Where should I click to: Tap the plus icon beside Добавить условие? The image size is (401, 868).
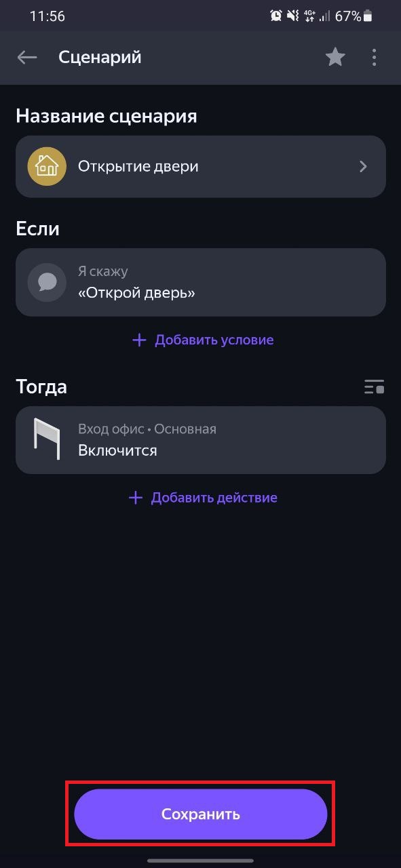[139, 340]
